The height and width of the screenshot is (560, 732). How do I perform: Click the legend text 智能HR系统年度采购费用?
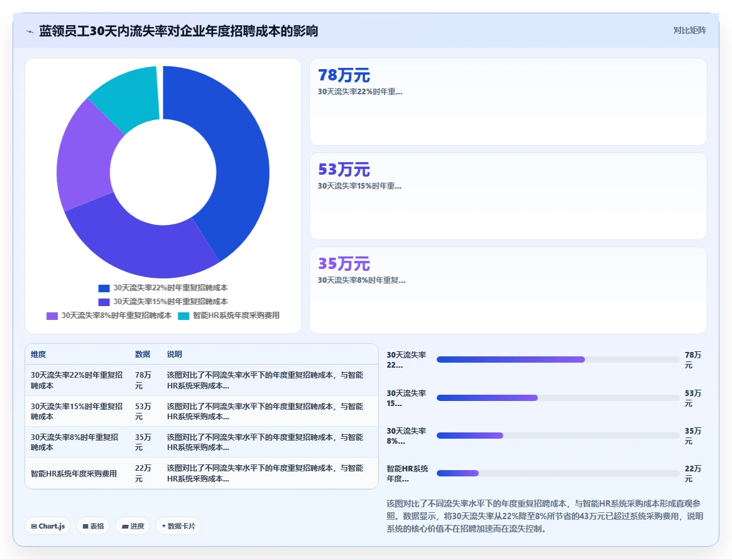click(236, 316)
